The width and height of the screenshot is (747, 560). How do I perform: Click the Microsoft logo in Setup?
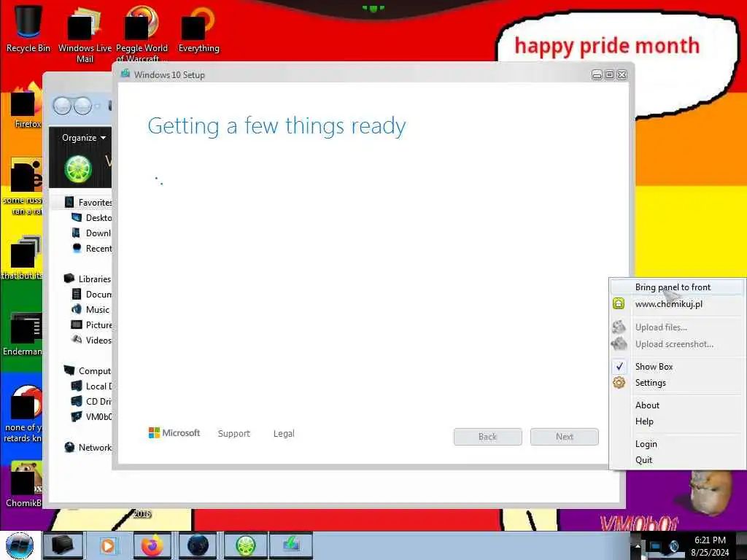click(x=174, y=433)
